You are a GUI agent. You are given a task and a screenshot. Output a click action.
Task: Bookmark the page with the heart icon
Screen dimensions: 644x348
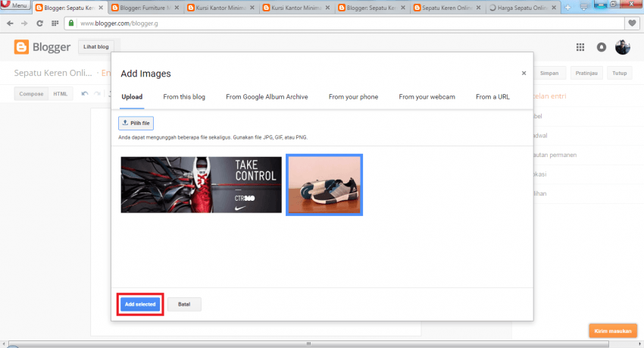632,24
